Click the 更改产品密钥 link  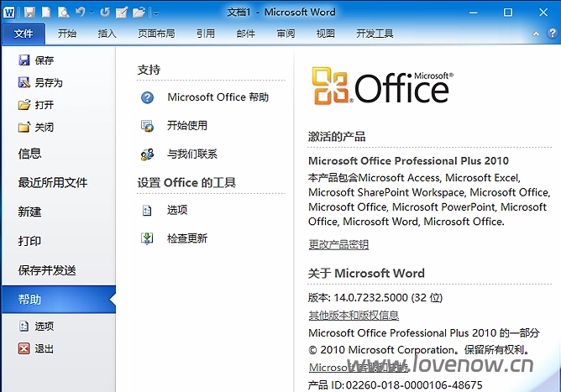tap(338, 244)
